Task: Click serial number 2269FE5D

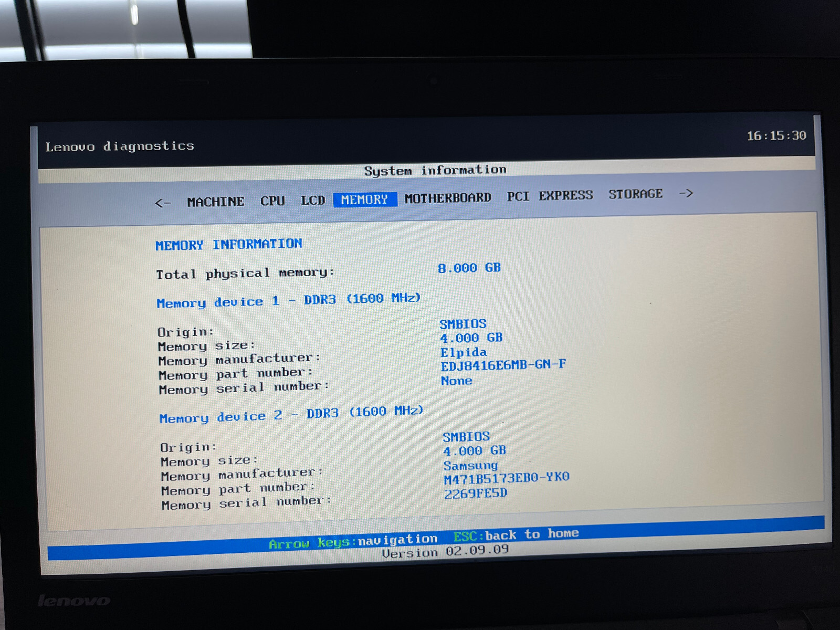Action: tap(476, 493)
